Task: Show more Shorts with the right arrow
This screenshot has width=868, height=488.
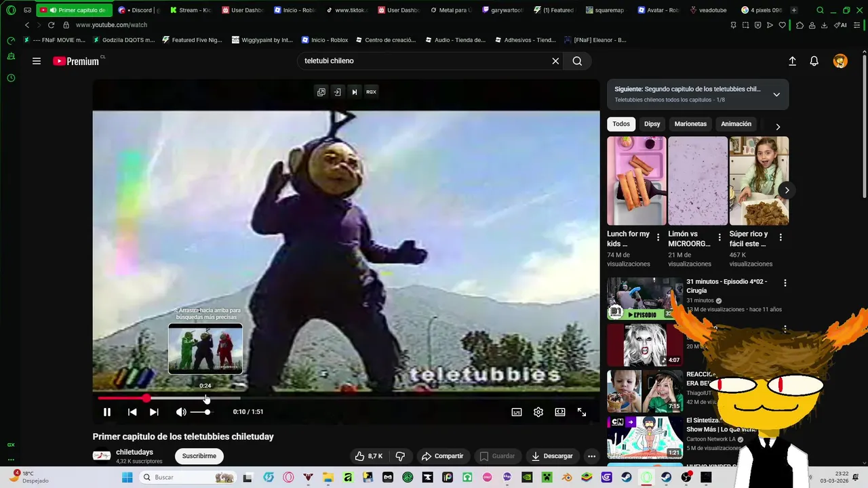Action: pos(787,190)
